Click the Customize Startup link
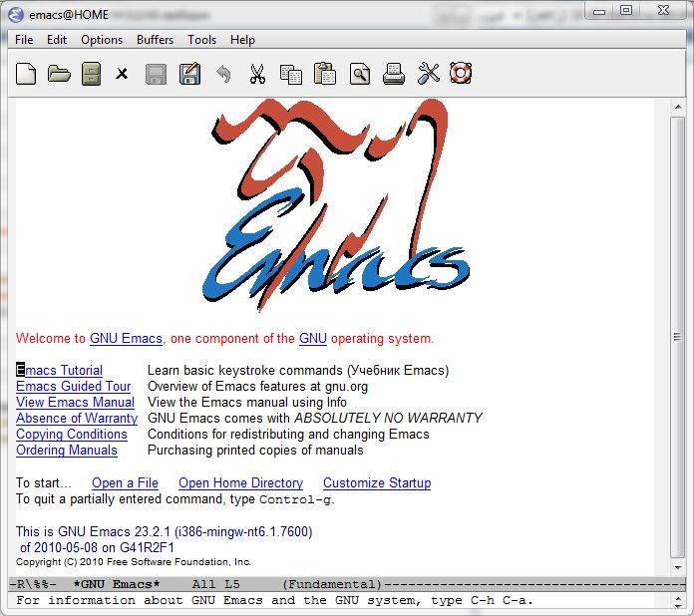Viewport: 694px width, 616px height. (x=377, y=482)
